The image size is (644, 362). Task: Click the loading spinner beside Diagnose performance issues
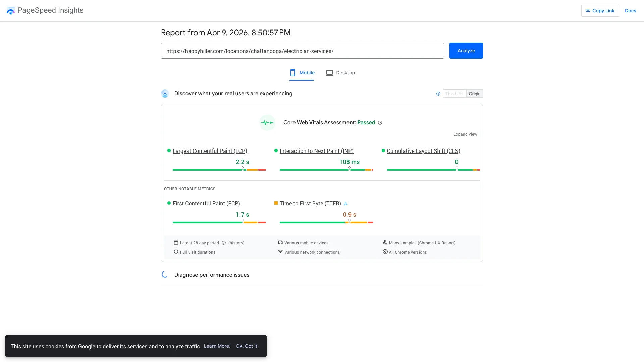tap(164, 274)
